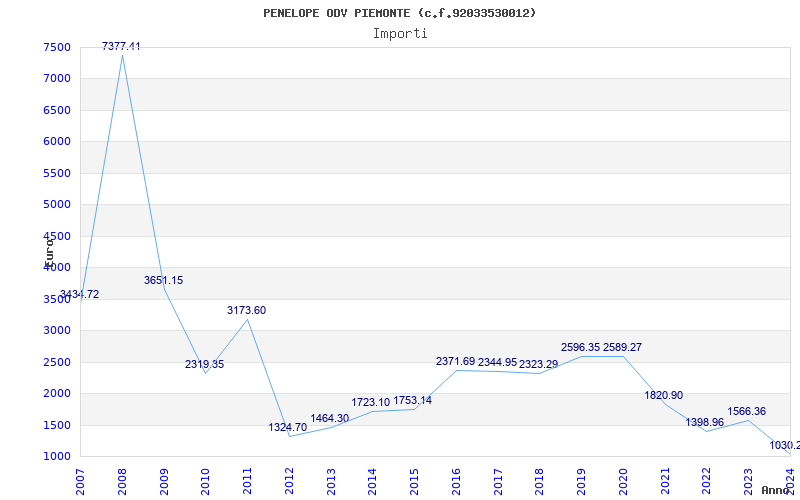Click the 2022 x-axis year label
The width and height of the screenshot is (800, 500).
[707, 481]
